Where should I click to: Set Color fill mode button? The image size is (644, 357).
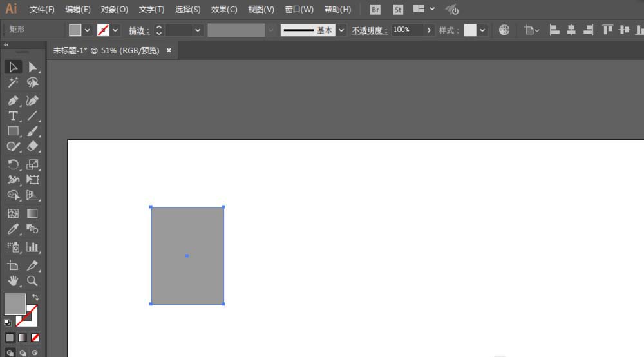coord(10,338)
